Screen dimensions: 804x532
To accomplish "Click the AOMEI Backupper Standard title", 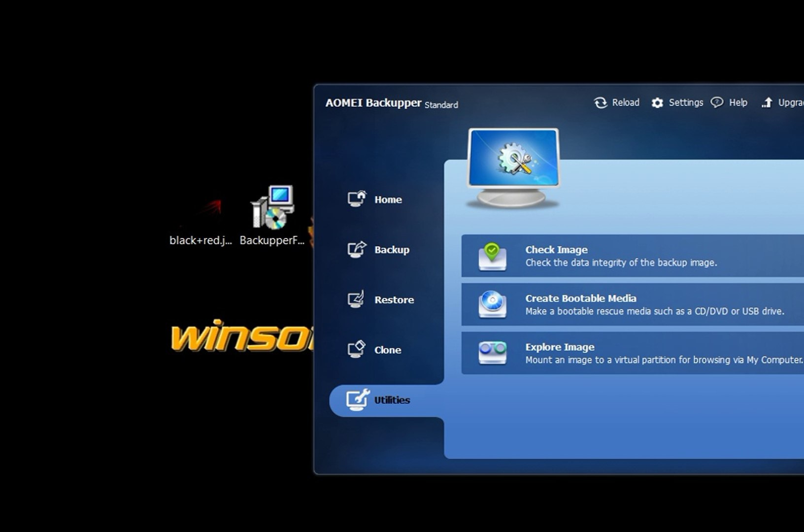I will 392,103.
